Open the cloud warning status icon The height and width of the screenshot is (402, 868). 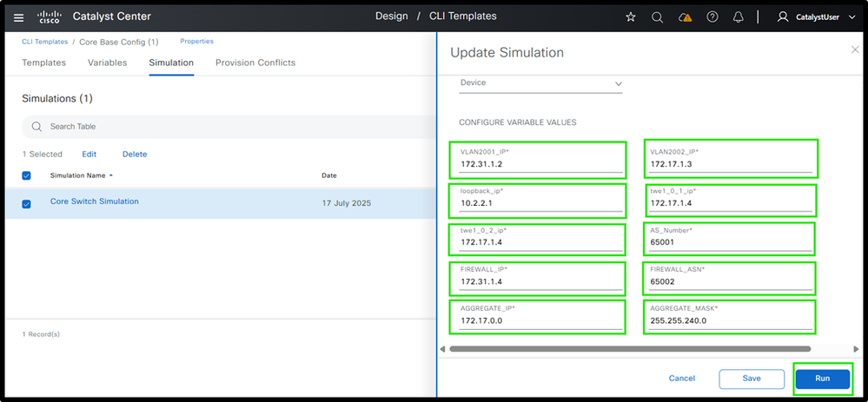[x=685, y=17]
